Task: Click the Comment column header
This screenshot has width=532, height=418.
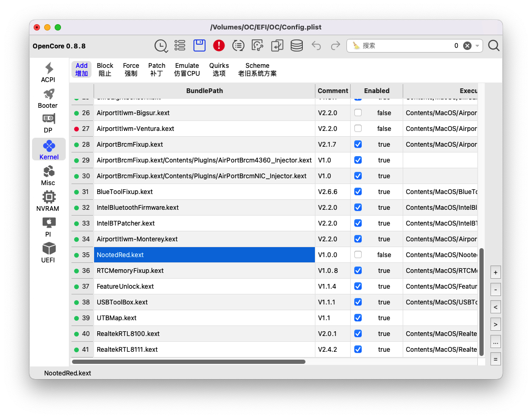Action: click(x=332, y=90)
